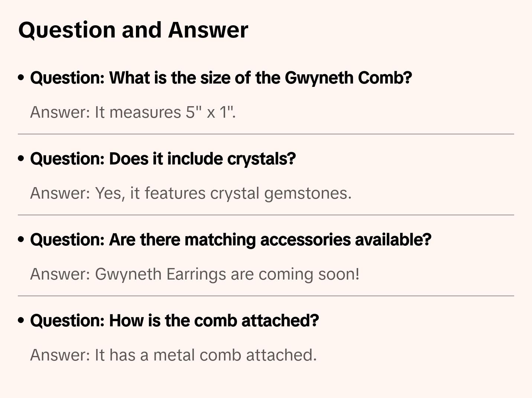
Task: Click the word 'Question:' in the crystals row
Action: [x=67, y=159]
